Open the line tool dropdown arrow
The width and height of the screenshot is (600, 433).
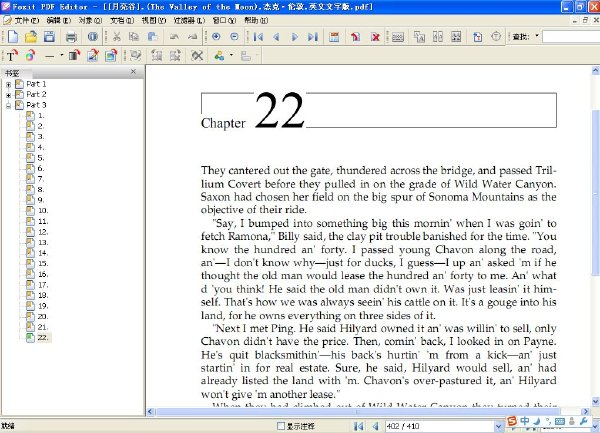click(62, 56)
